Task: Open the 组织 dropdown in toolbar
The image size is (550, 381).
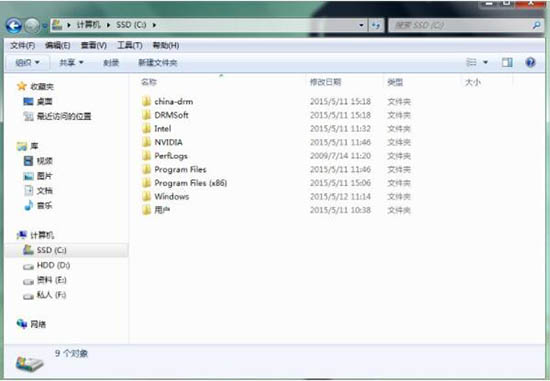Action: coord(27,62)
